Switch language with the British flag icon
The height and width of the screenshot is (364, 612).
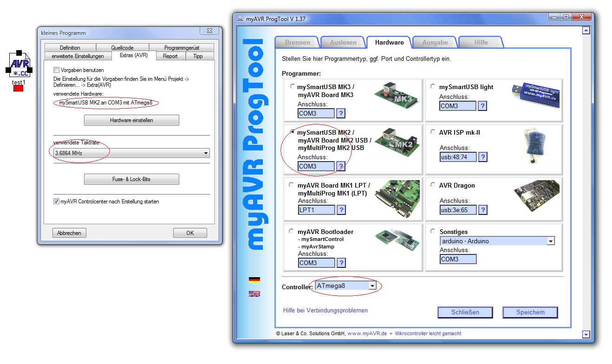tap(254, 293)
